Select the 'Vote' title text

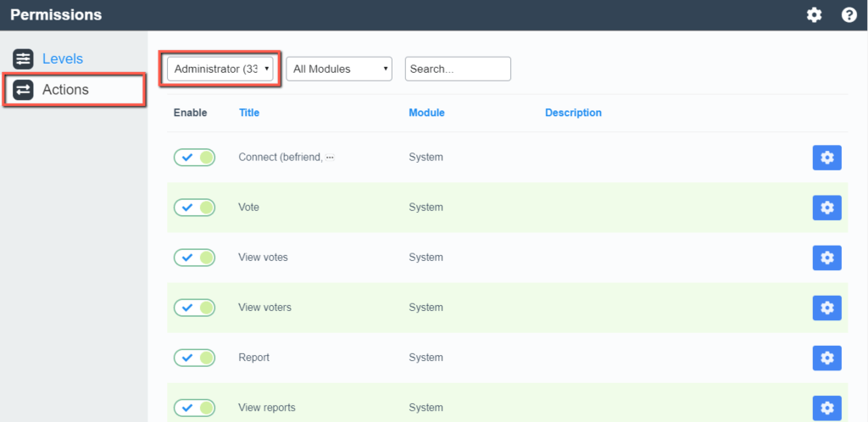(x=248, y=208)
